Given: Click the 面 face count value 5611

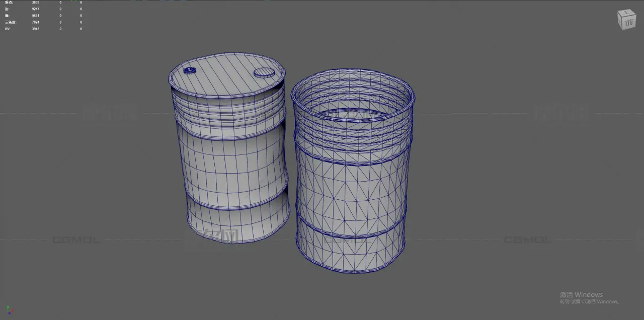Looking at the screenshot, I should point(35,16).
